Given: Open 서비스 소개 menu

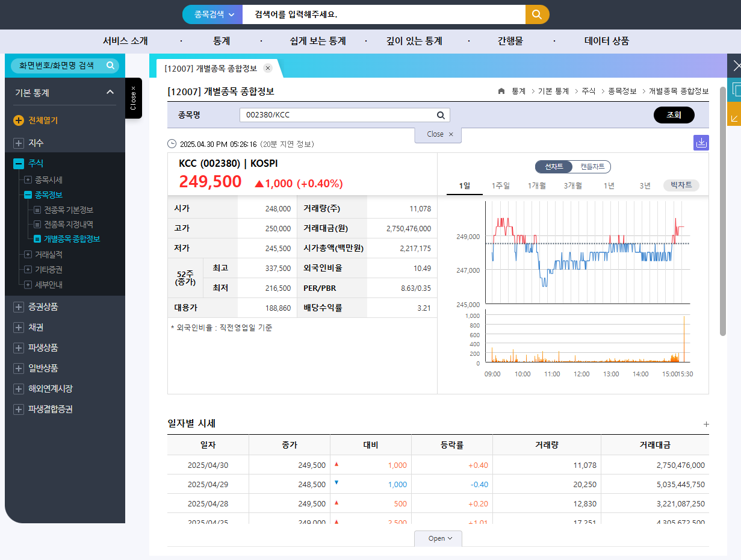Looking at the screenshot, I should (125, 41).
